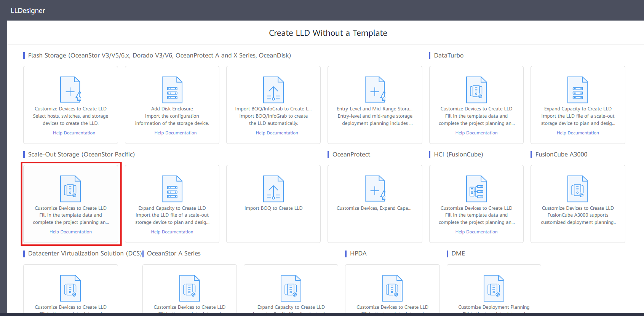Select OceanStor A Series "Customize Devices to Create LLD" title
The height and width of the screenshot is (316, 644).
(190, 307)
